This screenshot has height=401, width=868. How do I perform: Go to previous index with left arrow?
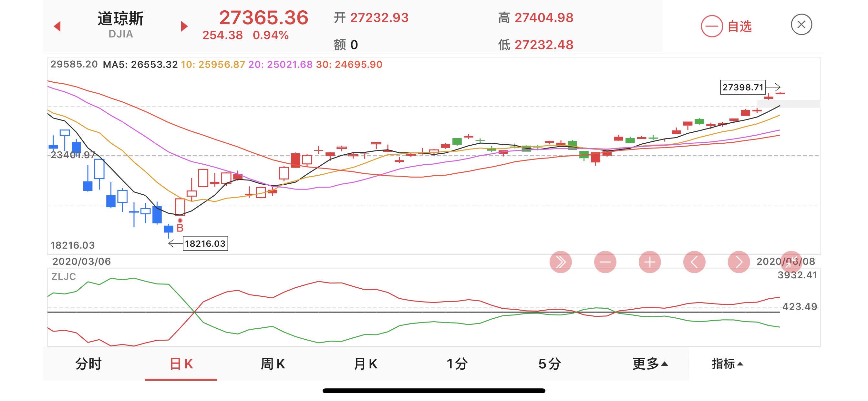(57, 26)
